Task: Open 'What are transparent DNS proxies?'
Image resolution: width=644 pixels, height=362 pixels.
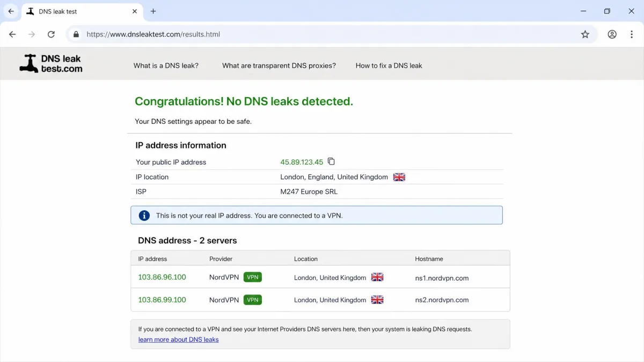Action: pos(279,65)
